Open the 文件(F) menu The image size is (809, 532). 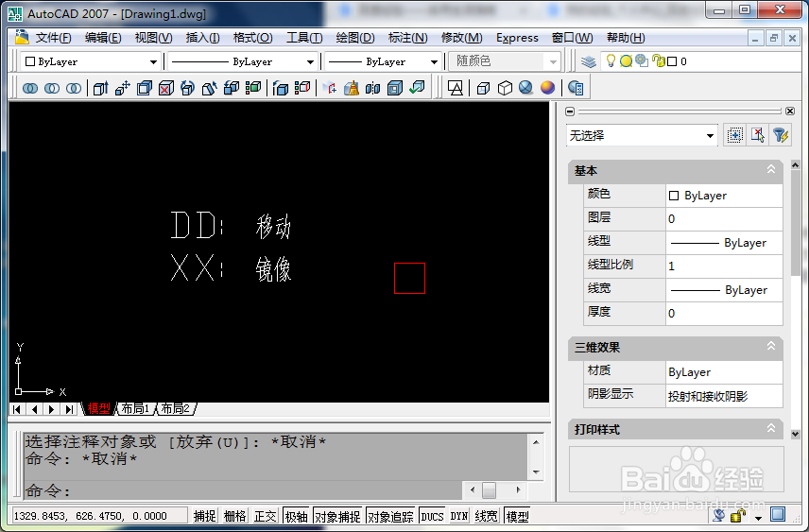53,38
